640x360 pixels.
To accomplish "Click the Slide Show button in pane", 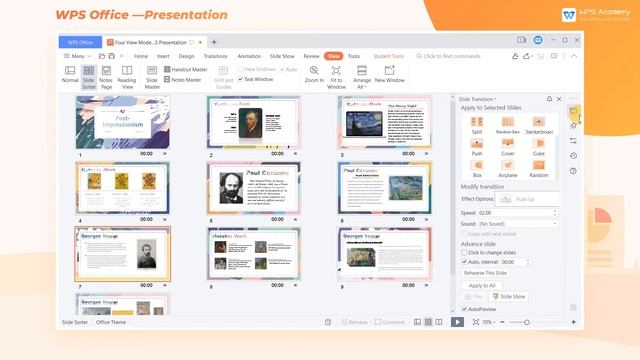I will coord(509,297).
